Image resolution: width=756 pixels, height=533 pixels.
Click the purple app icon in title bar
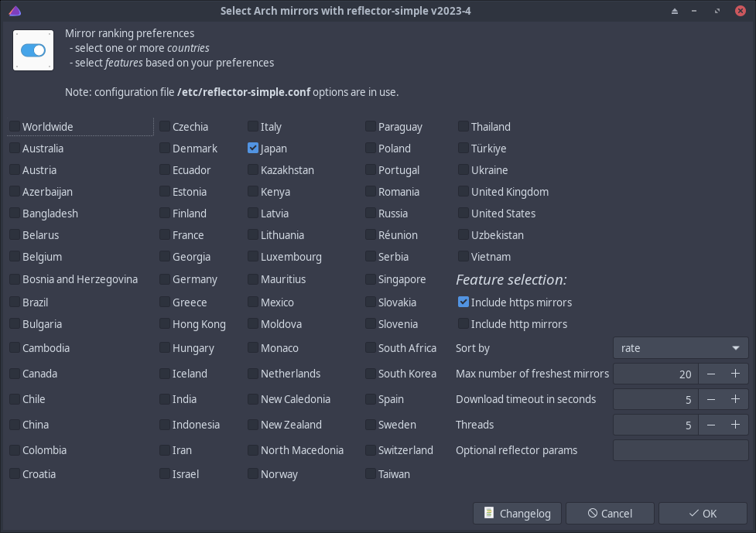[15, 11]
